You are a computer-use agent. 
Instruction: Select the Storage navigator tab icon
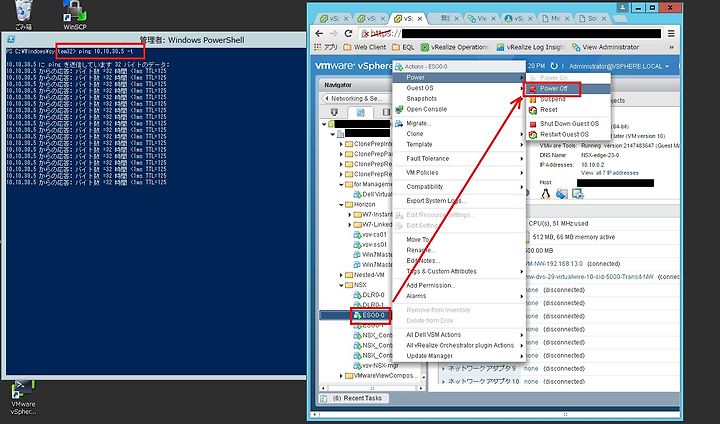(x=386, y=112)
